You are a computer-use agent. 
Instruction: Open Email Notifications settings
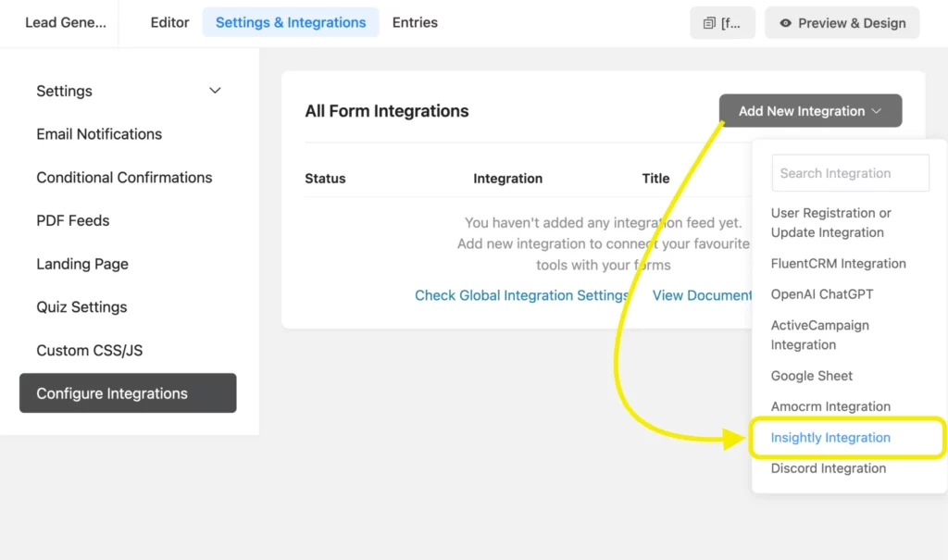(x=98, y=133)
